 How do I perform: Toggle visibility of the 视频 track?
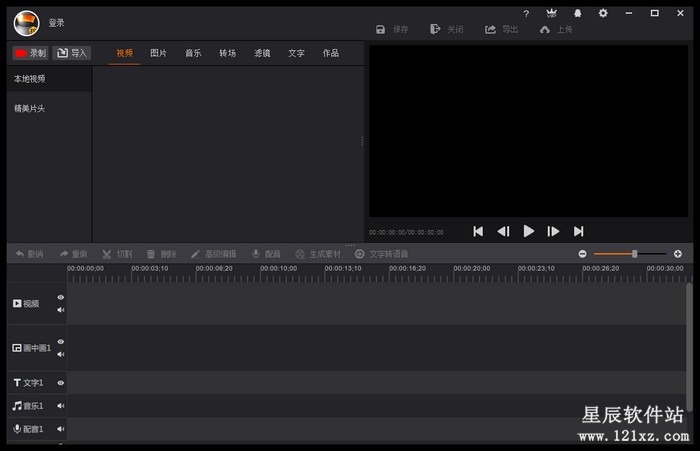[61, 297]
